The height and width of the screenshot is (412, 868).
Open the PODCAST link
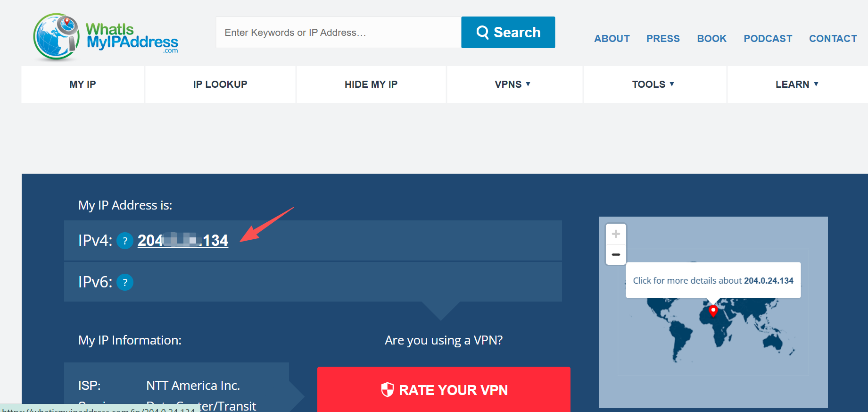click(x=768, y=39)
